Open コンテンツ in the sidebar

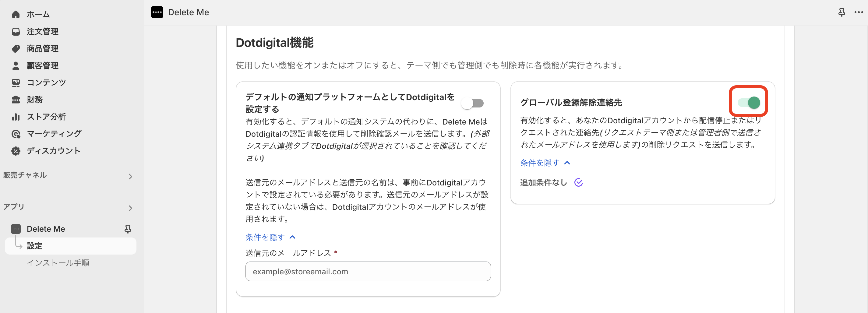47,83
